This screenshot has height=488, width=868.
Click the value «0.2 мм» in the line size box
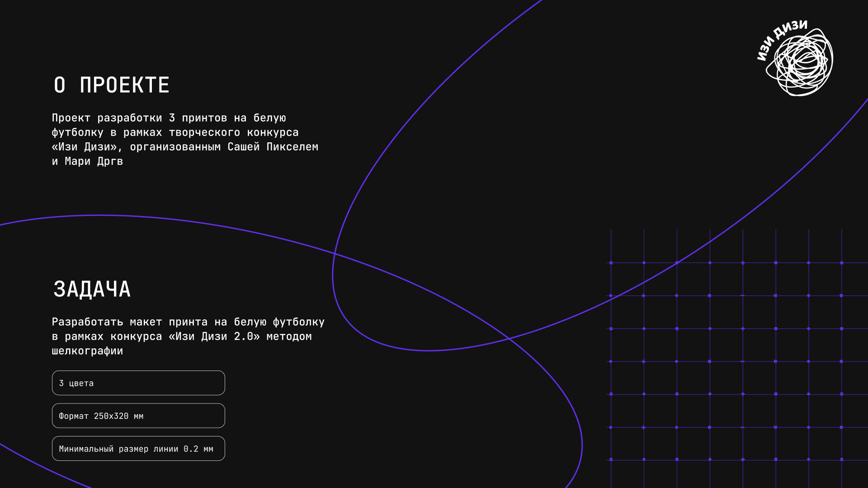point(198,449)
